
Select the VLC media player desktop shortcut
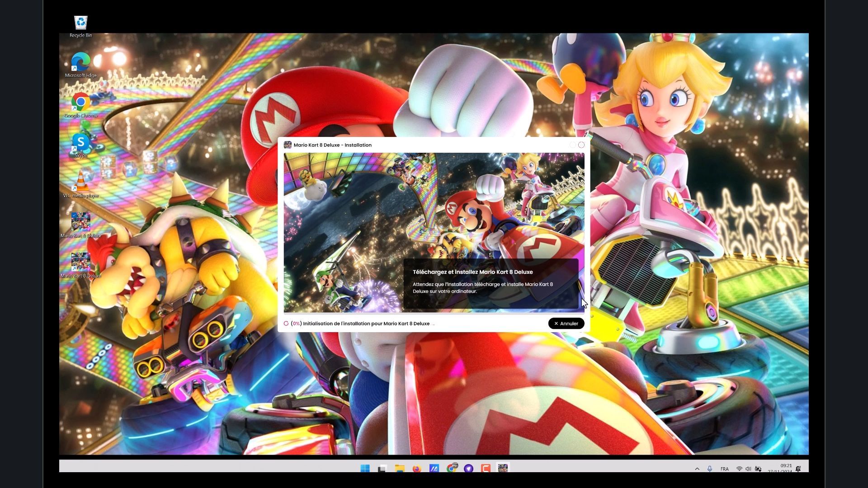(x=81, y=185)
